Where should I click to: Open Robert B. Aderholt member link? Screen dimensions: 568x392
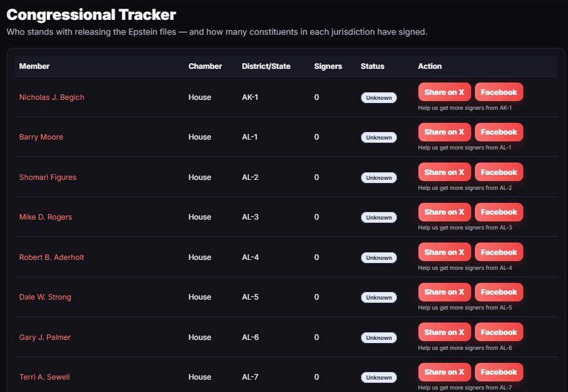pos(52,257)
